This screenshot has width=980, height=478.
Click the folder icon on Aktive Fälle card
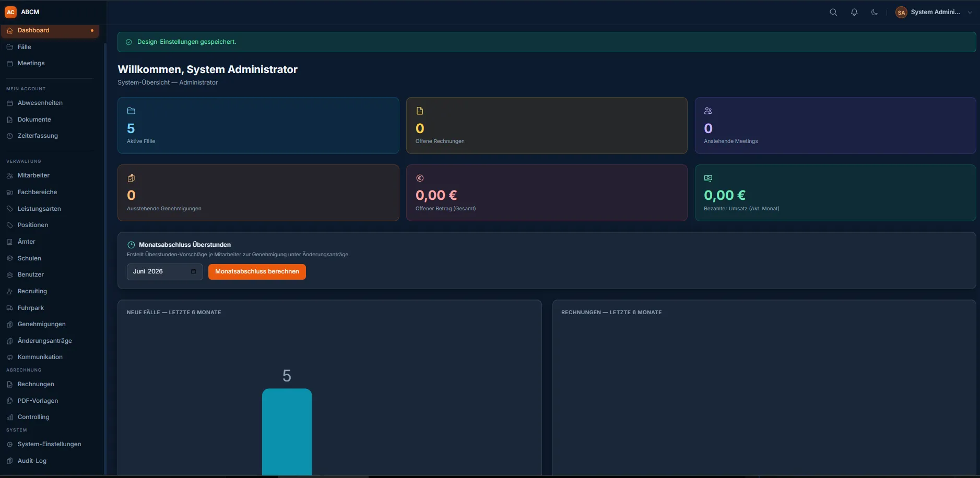[x=131, y=111]
